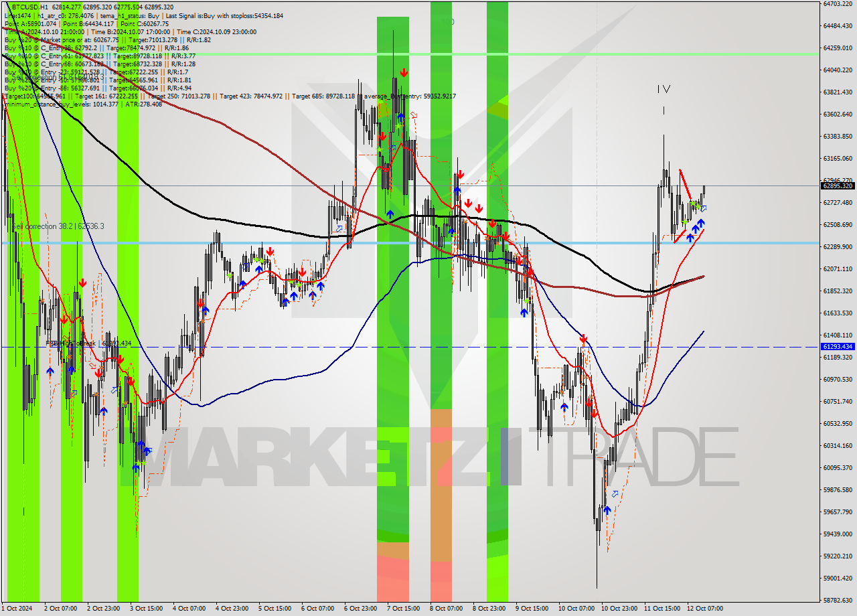Click the 64703.270 price axis label
Image resolution: width=857 pixels, height=616 pixels.
837,4
